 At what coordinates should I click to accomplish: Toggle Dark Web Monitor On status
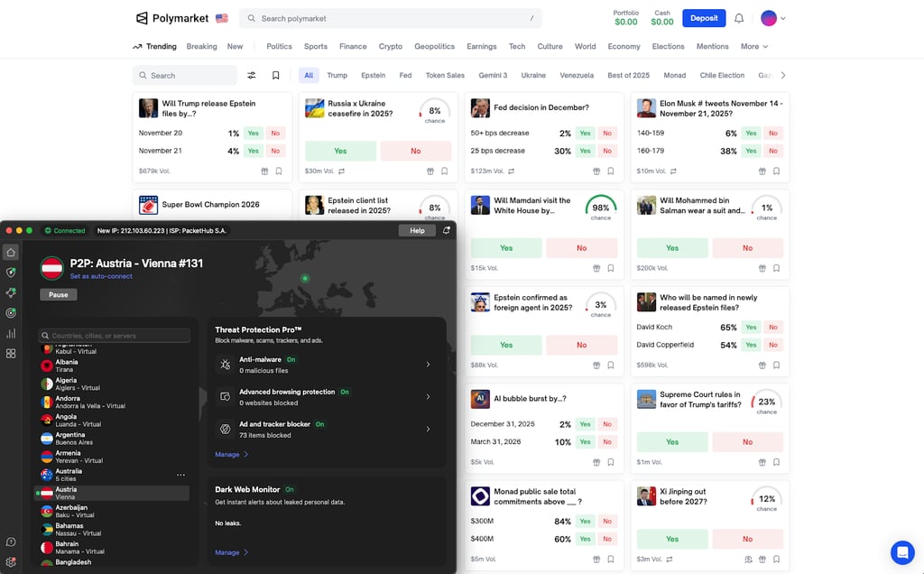point(290,490)
